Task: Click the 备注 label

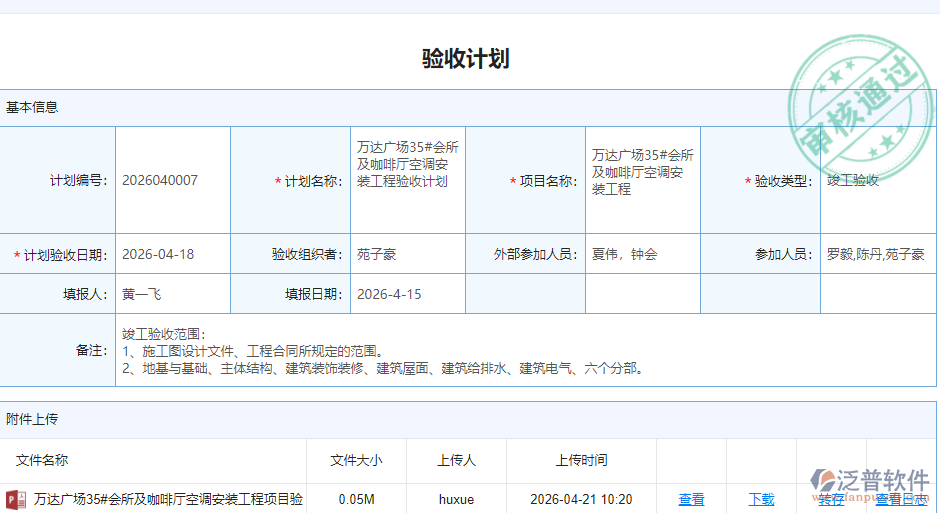Action: 91,351
